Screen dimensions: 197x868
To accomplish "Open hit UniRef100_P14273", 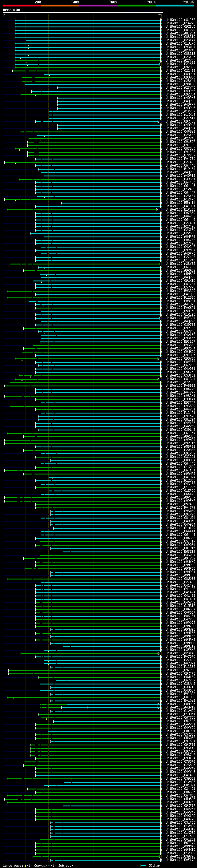I will [180, 23].
